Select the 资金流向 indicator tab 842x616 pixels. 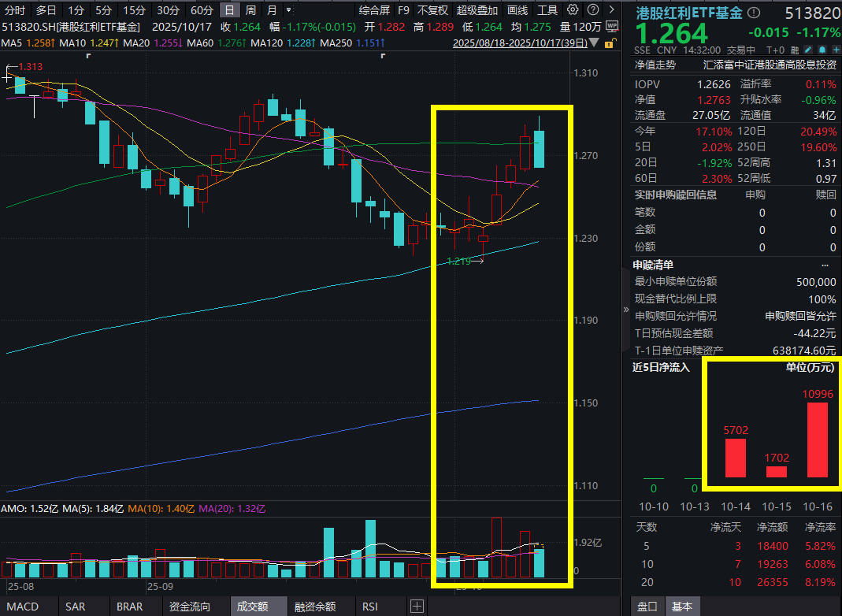[x=189, y=607]
